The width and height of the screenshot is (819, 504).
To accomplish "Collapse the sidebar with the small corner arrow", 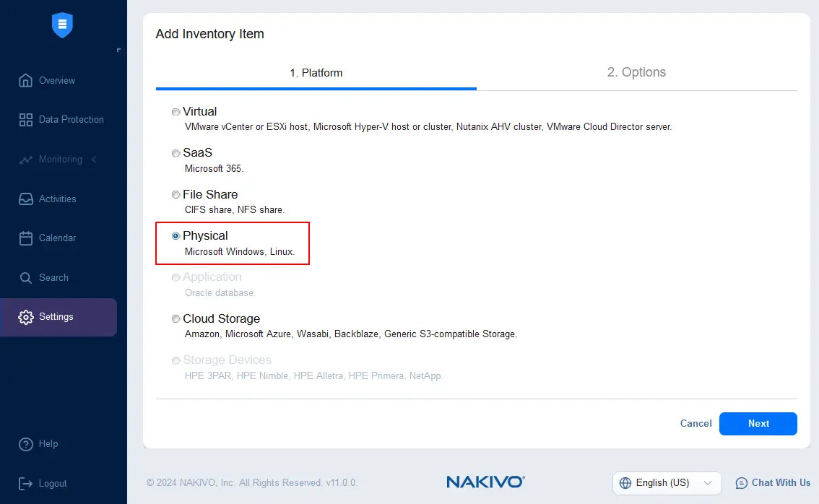I will point(118,51).
